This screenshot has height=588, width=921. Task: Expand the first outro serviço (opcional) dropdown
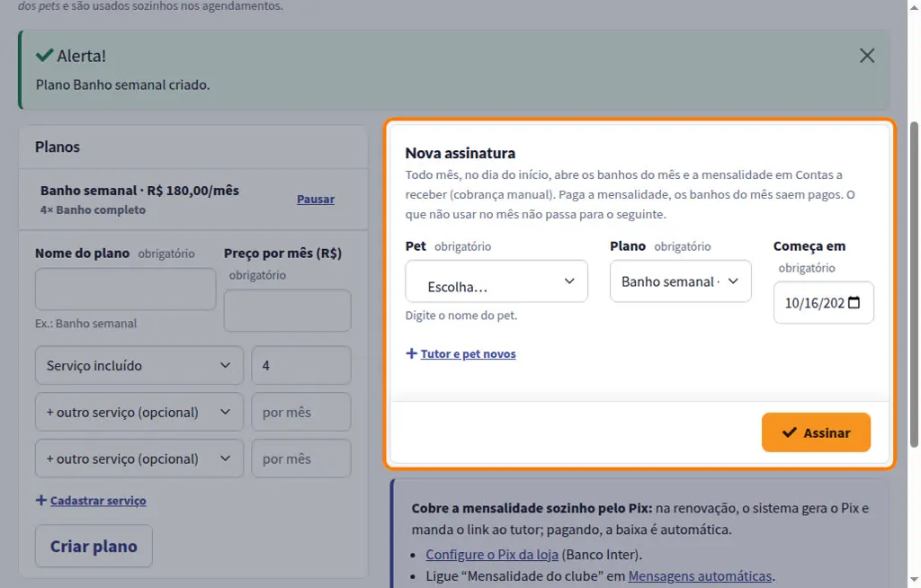click(x=139, y=412)
